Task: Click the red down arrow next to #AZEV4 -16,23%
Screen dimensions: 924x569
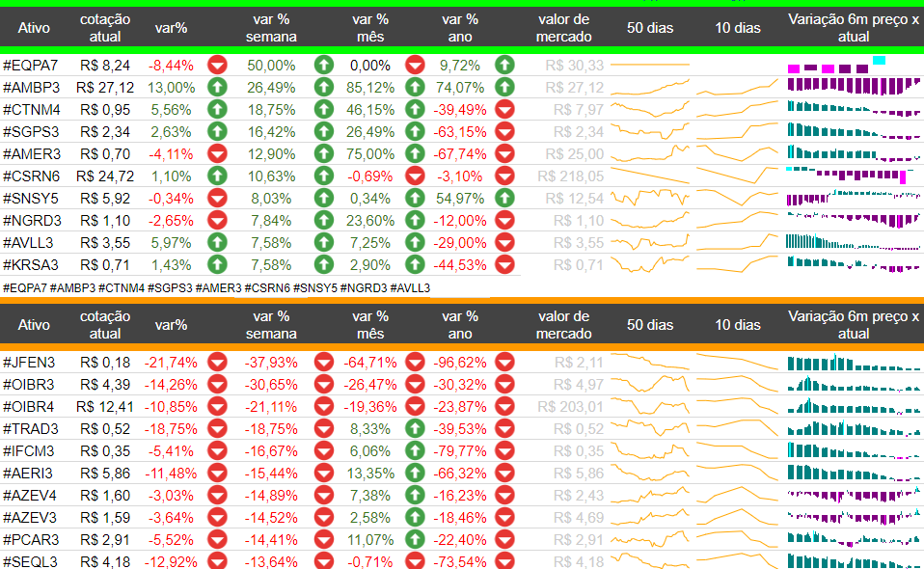Action: point(504,495)
